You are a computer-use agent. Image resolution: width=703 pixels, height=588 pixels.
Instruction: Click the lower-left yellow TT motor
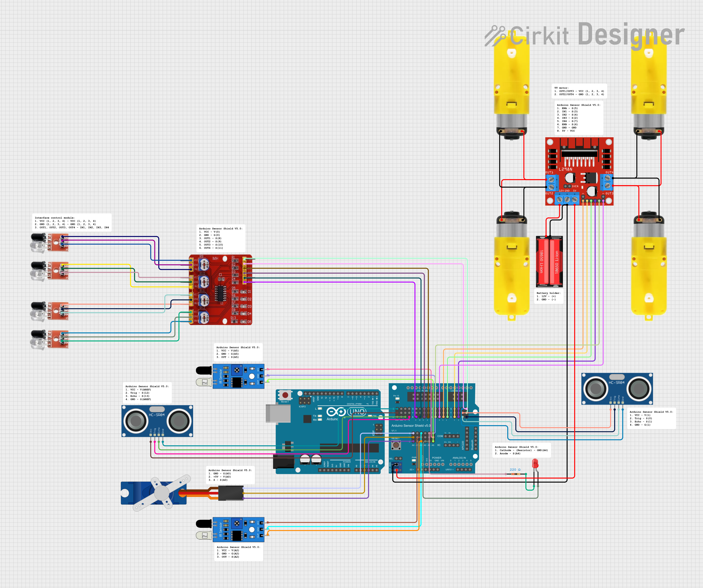pos(511,266)
